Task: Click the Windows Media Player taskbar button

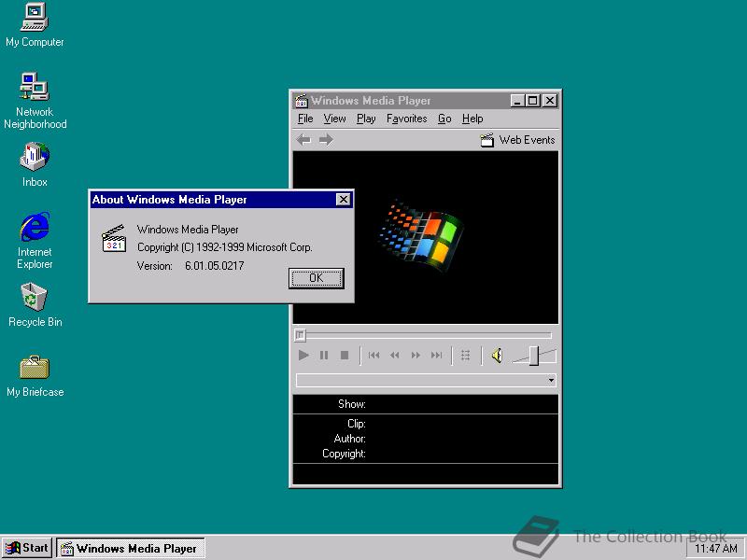Action: pos(131,549)
